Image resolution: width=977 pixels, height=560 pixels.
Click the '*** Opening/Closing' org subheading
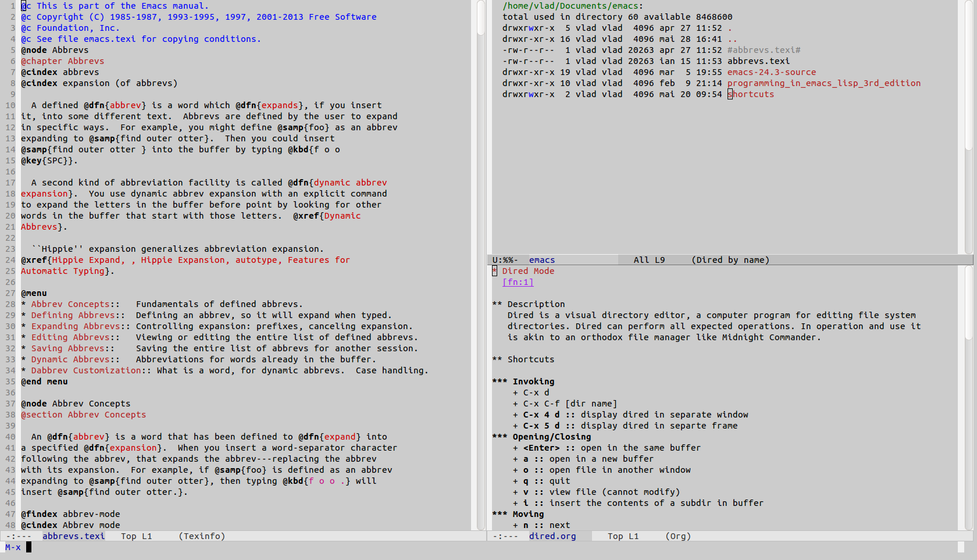coord(541,437)
